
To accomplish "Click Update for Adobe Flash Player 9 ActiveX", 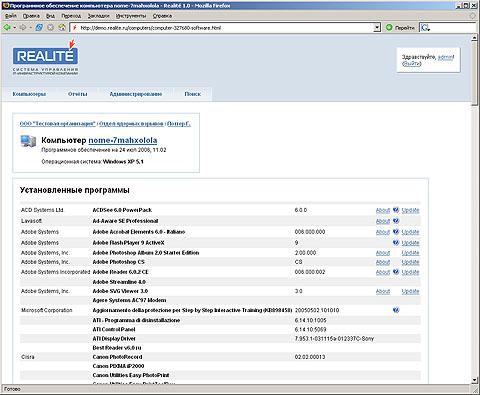I will [x=410, y=243].
